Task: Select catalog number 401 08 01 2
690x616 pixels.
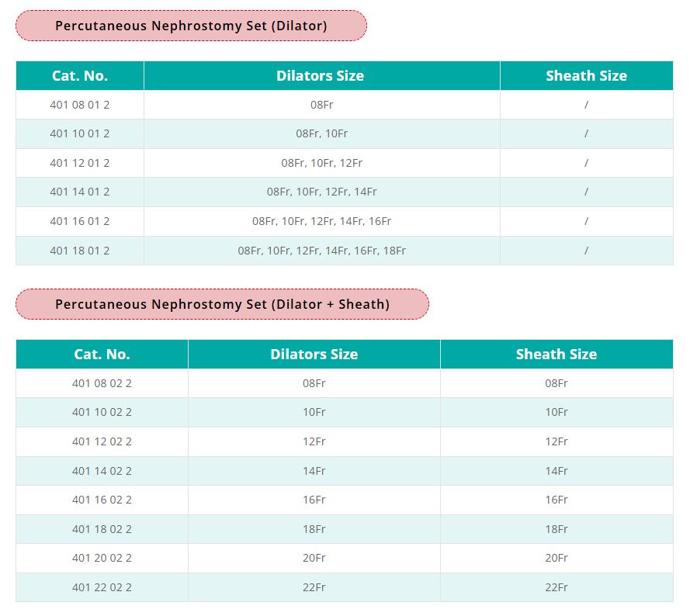Action: pos(80,104)
